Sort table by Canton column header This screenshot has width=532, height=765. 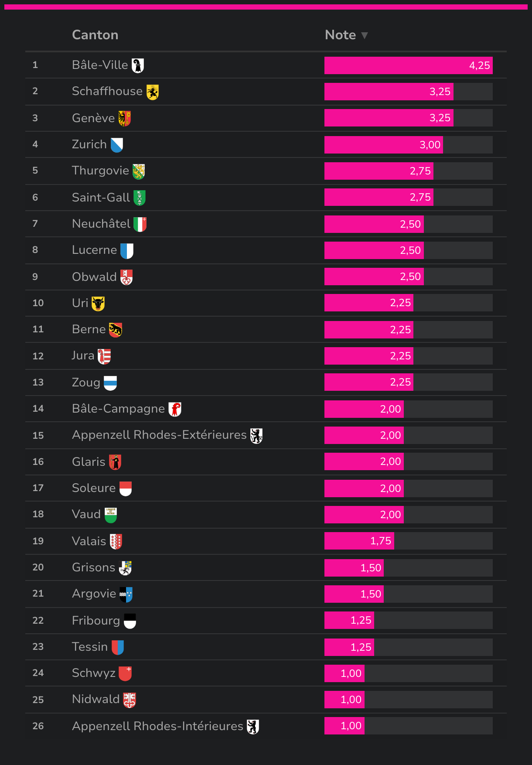point(95,35)
